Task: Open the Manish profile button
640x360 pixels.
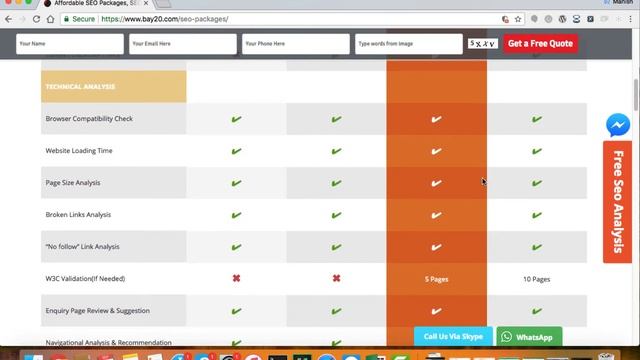Action: point(619,2)
